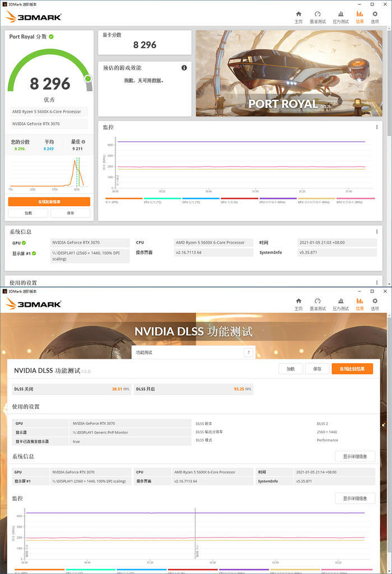Click 保存 under the Port Royal score
The height and width of the screenshot is (574, 392).
pos(70,212)
